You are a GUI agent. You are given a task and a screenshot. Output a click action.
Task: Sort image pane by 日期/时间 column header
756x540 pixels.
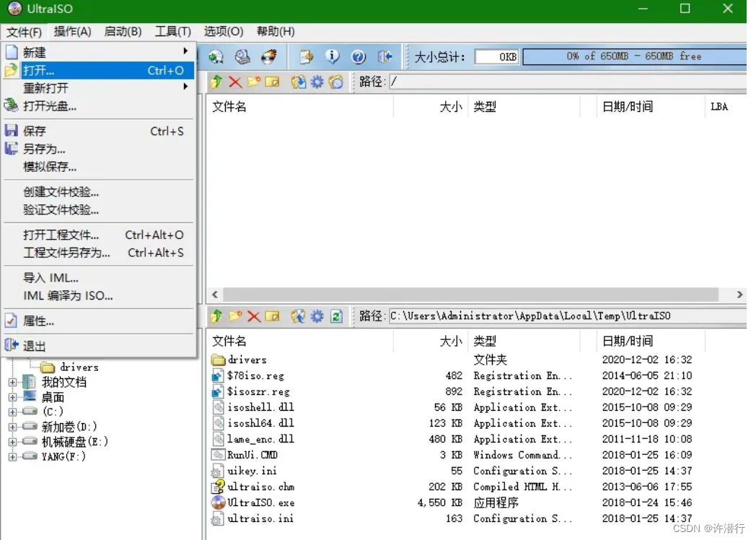click(651, 107)
